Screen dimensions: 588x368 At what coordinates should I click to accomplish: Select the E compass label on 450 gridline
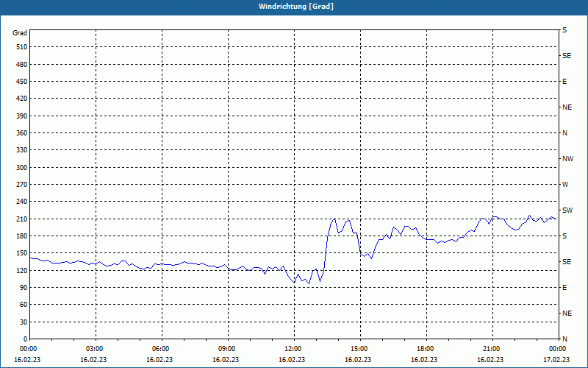click(564, 82)
